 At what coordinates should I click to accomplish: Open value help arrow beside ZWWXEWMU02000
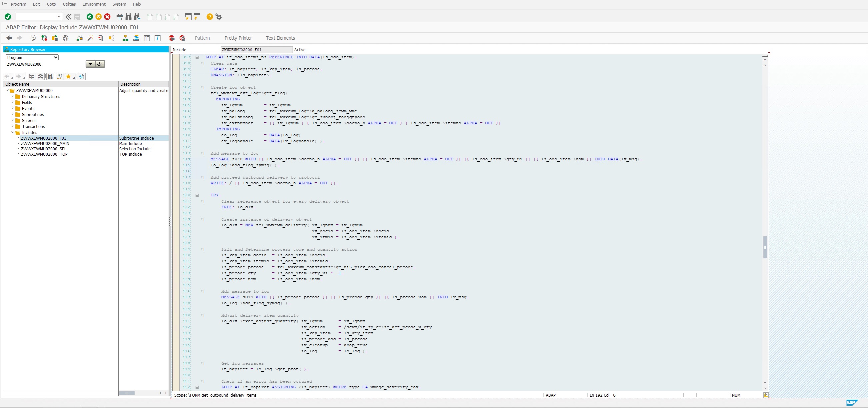(90, 64)
